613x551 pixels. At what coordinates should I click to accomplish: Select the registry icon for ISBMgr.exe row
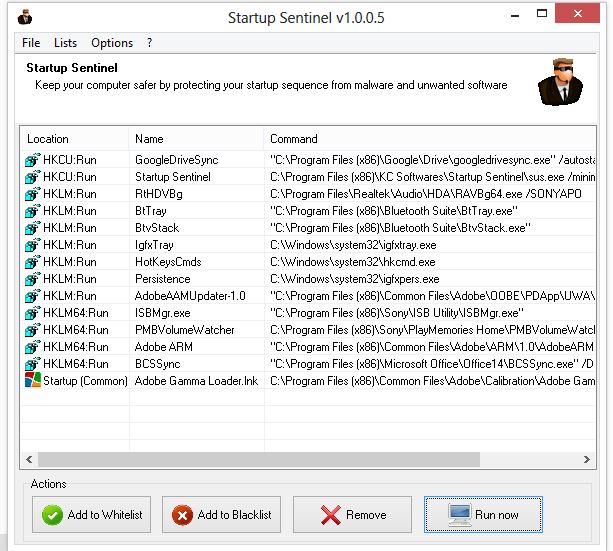coord(33,313)
